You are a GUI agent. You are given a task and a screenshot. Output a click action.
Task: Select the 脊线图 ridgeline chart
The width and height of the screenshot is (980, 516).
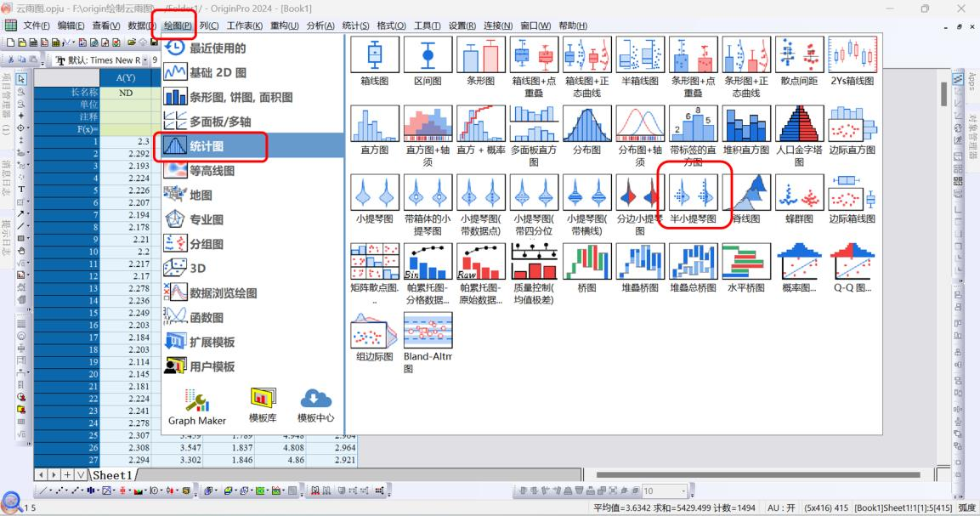[746, 199]
